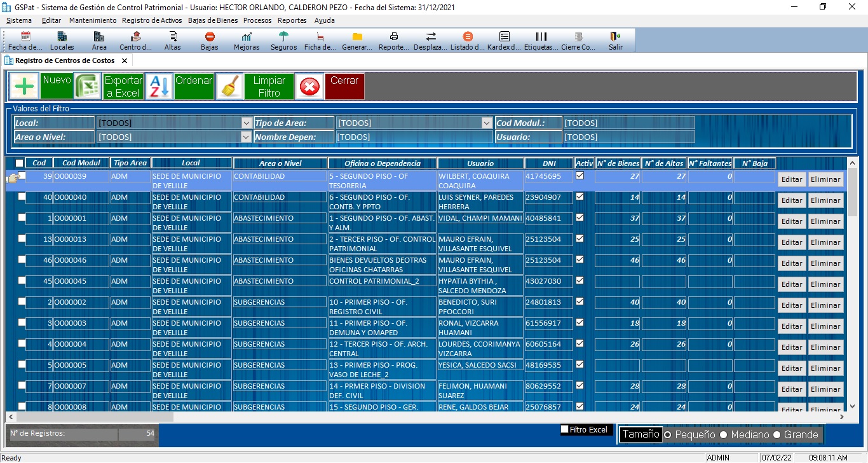The height and width of the screenshot is (463, 868).
Task: Open the Desplaza... arrows icon
Action: pyautogui.click(x=431, y=41)
